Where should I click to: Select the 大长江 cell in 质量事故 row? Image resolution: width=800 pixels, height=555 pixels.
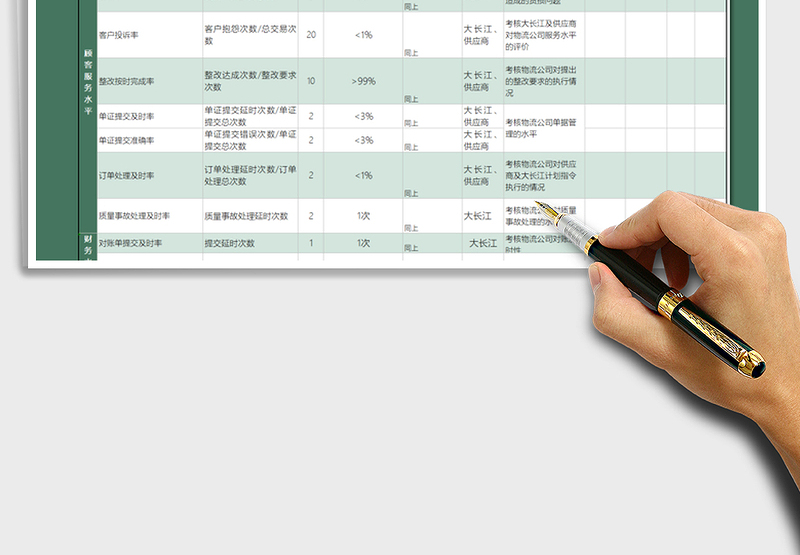click(x=481, y=216)
